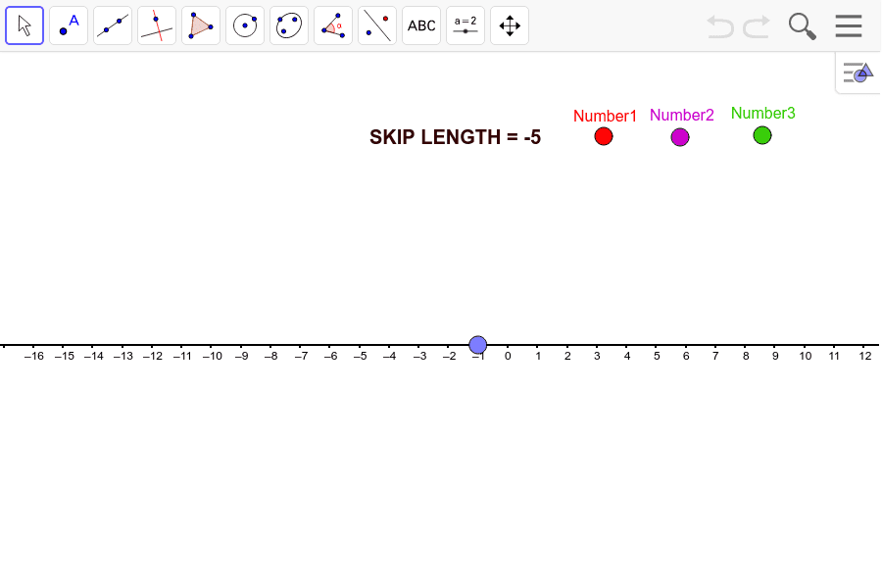Select the Perpendicular Line tool
The image size is (882, 588).
coord(157,25)
